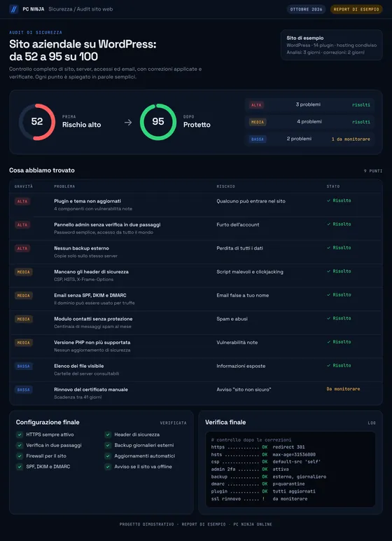The image size is (392, 541).
Task: Click the Risolto status for Plugin e tema row
Action: (339, 200)
